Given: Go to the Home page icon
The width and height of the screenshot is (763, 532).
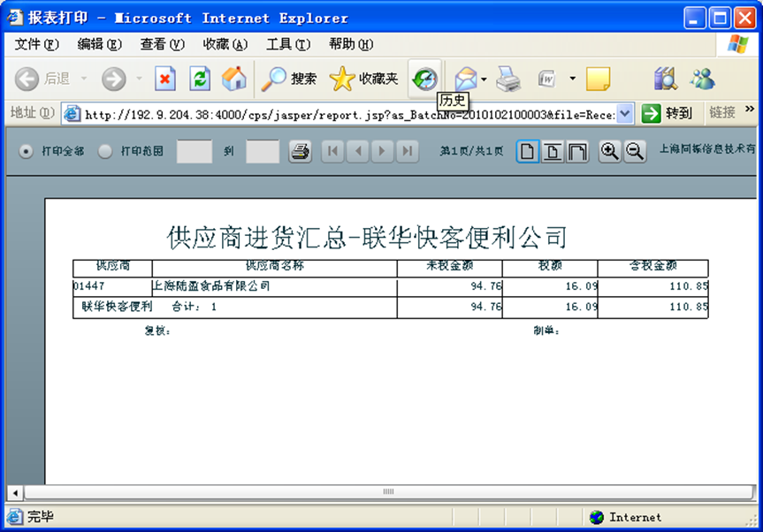Looking at the screenshot, I should (234, 79).
